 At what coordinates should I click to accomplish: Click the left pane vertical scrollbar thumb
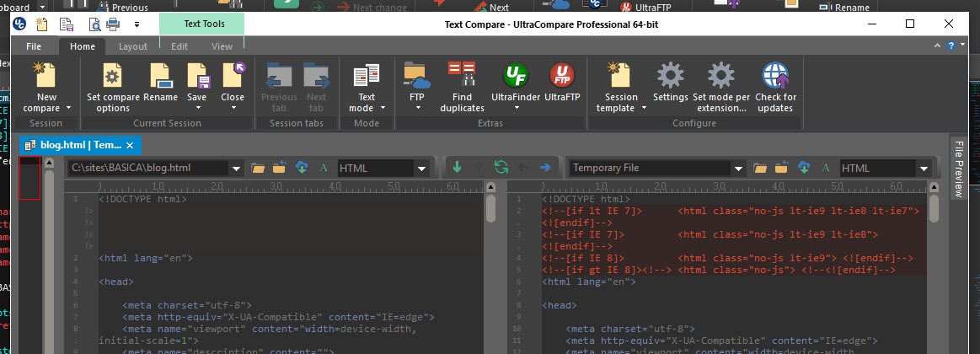(x=490, y=207)
